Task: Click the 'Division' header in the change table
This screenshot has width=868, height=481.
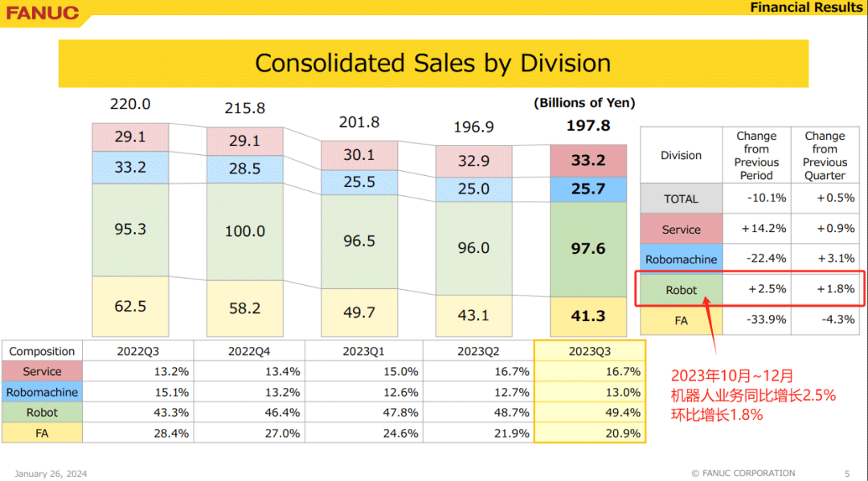Action: 681,155
